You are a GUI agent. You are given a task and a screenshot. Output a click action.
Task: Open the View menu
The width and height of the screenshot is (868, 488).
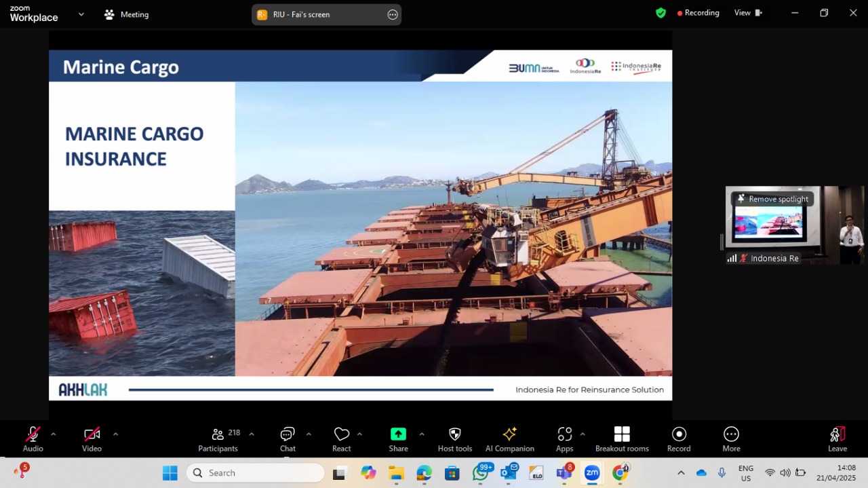748,13
